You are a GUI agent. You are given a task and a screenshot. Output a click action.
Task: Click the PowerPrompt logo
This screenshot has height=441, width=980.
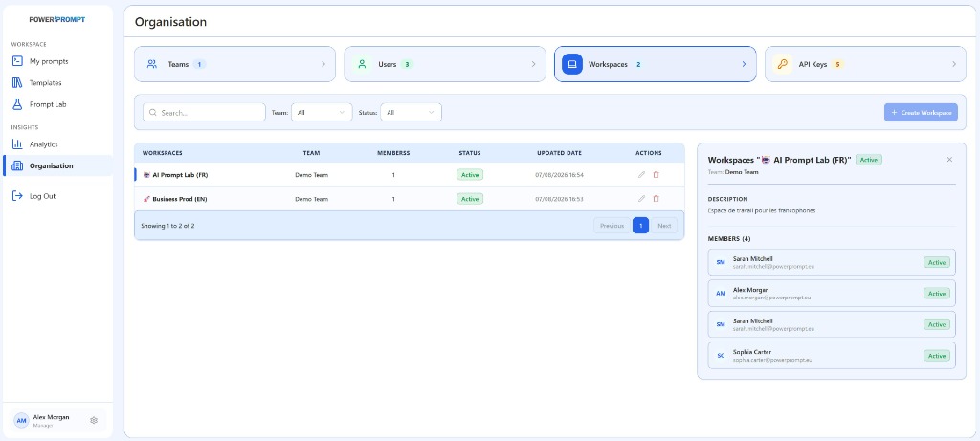pyautogui.click(x=57, y=19)
